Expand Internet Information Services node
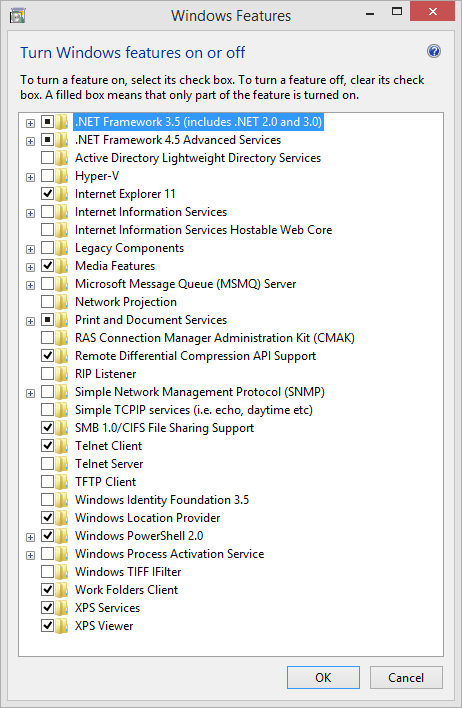 coord(30,213)
